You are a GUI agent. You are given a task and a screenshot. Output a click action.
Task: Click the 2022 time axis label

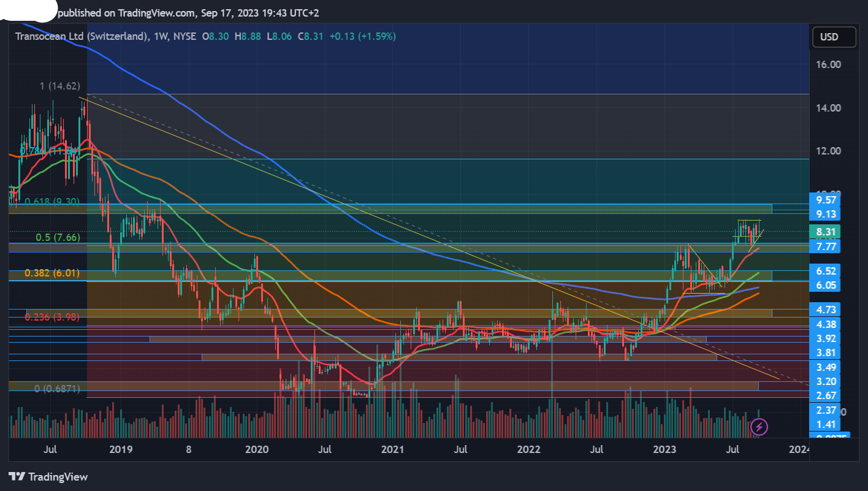coord(528,449)
